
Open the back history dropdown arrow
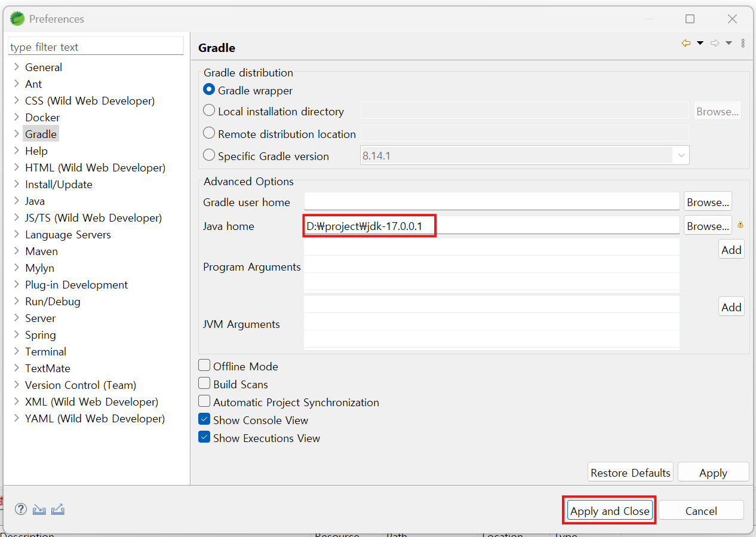coord(700,43)
